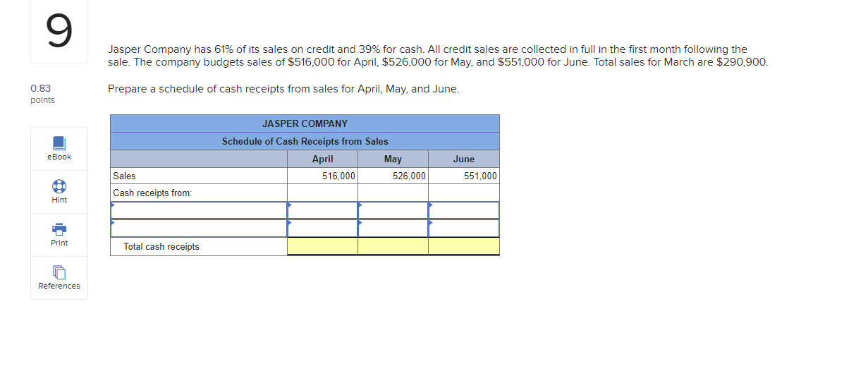
Task: Select second receipts row April input cell
Action: coord(322,228)
